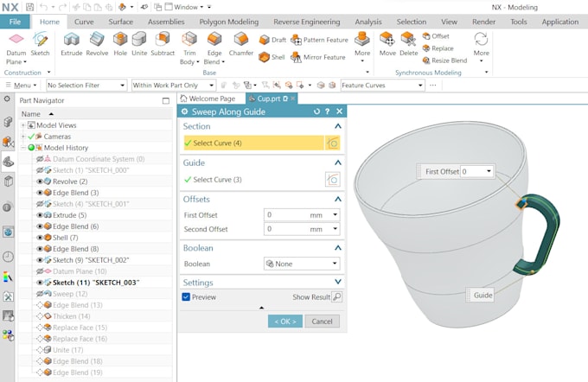Click the Revolve tool icon
The width and height of the screenshot is (588, 382).
[x=97, y=45]
